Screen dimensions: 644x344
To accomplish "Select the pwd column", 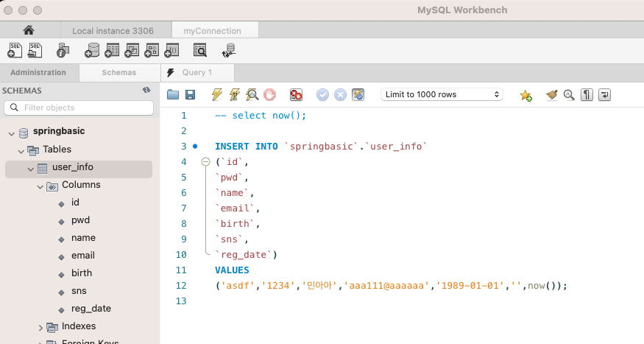I will coord(80,220).
